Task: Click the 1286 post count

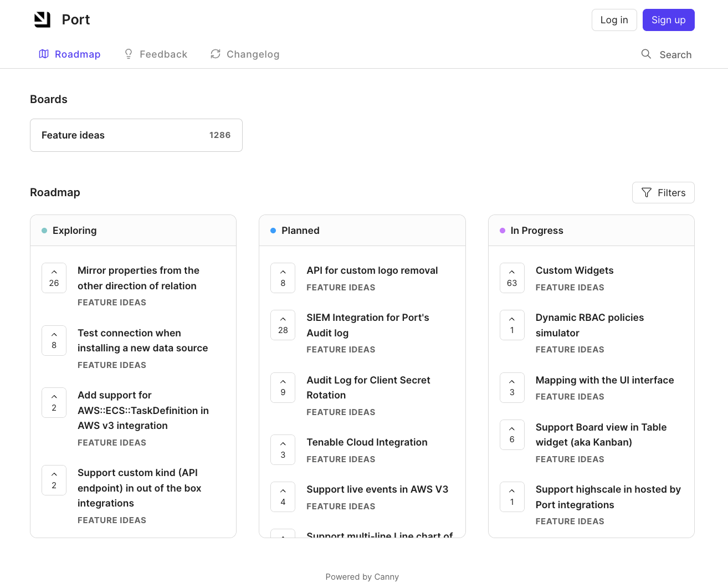Action: click(x=220, y=135)
